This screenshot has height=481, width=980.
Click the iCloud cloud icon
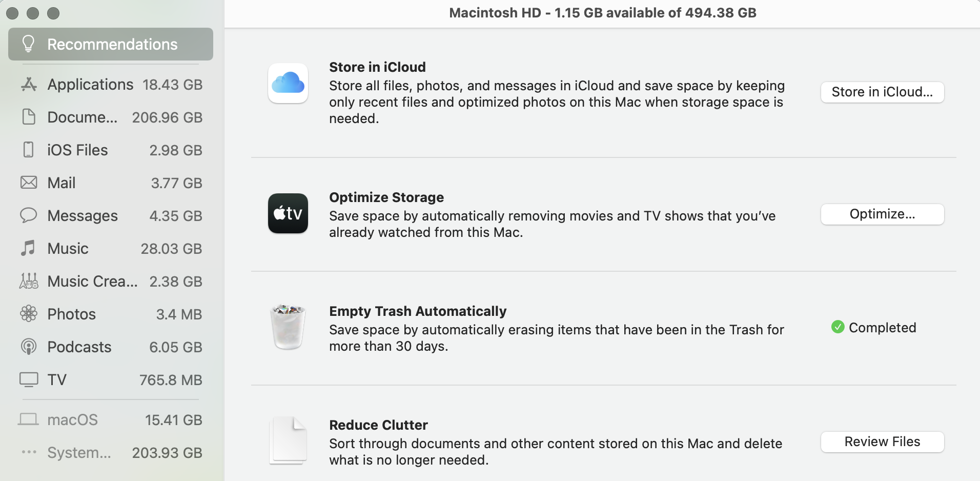[288, 83]
